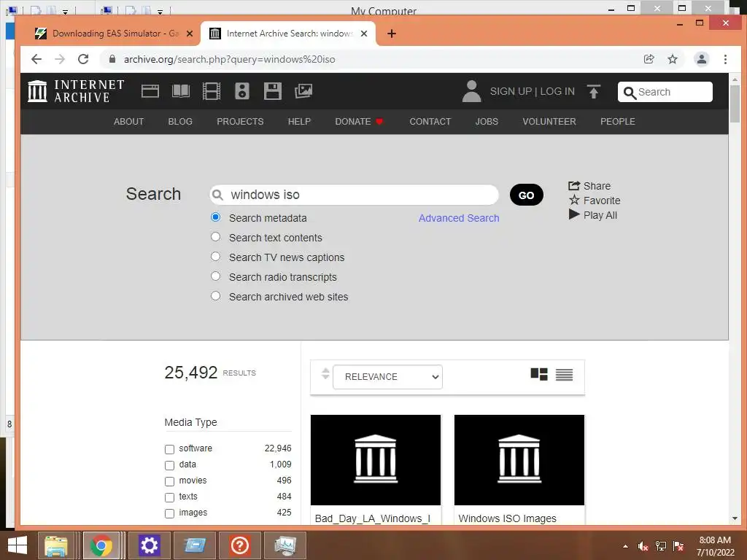Screen dimensions: 747x560
Task: Open the Web (Wayback) icon in the Archive nav
Action: click(x=150, y=91)
